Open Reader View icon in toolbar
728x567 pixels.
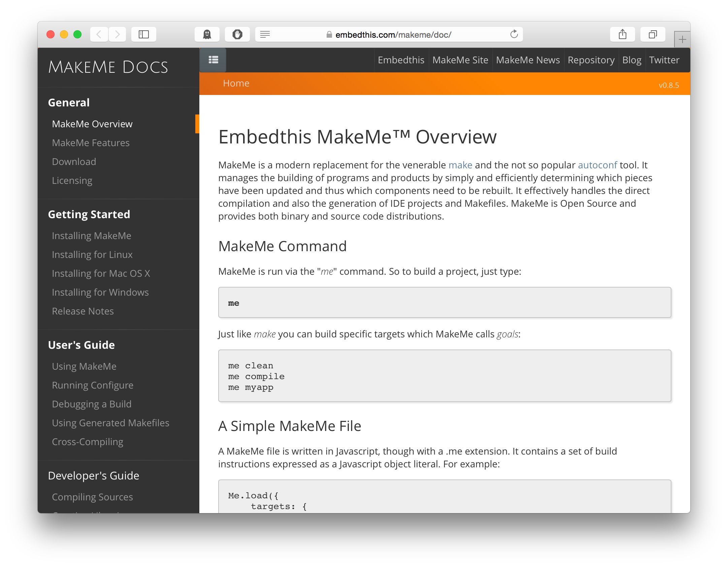coord(266,34)
